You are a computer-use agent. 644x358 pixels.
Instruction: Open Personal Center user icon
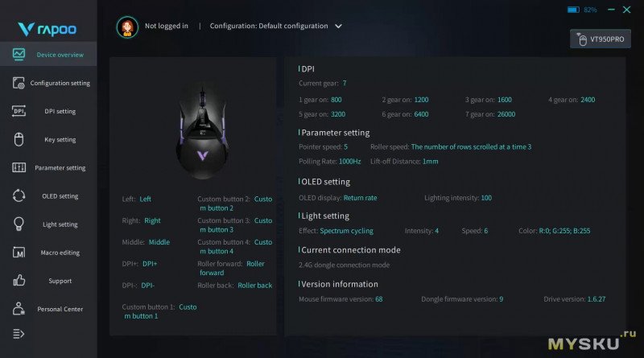click(x=19, y=309)
